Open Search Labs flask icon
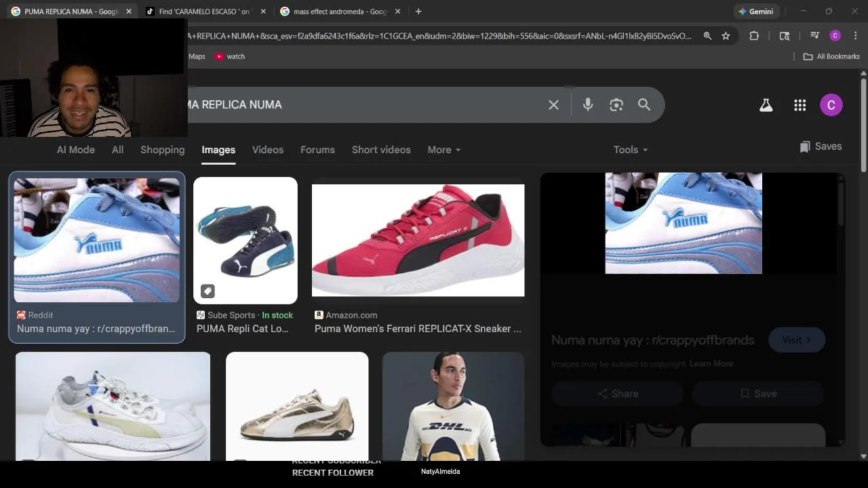The height and width of the screenshot is (488, 868). (766, 105)
